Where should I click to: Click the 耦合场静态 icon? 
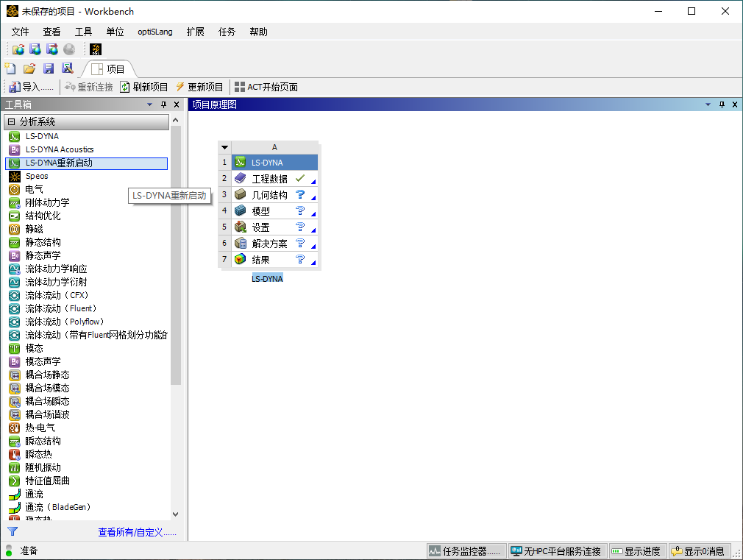(15, 375)
